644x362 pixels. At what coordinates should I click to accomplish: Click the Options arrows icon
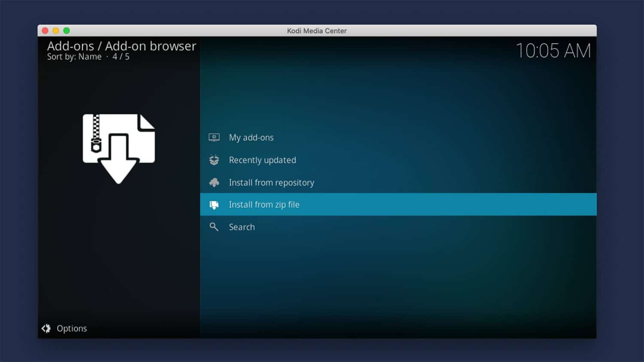(x=46, y=328)
